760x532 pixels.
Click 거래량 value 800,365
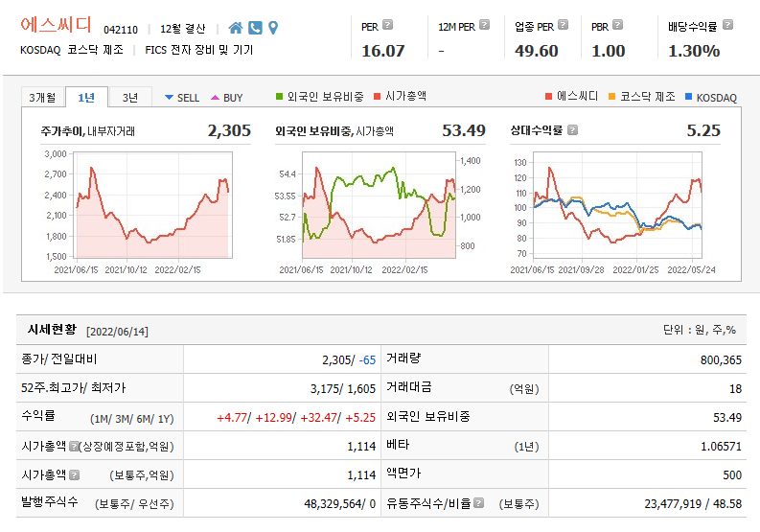[721, 359]
